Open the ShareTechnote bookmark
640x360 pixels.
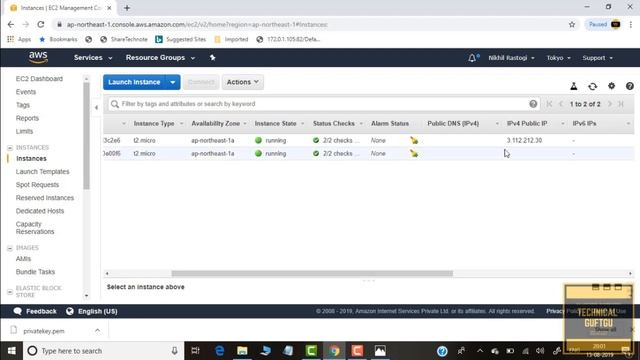(124, 39)
